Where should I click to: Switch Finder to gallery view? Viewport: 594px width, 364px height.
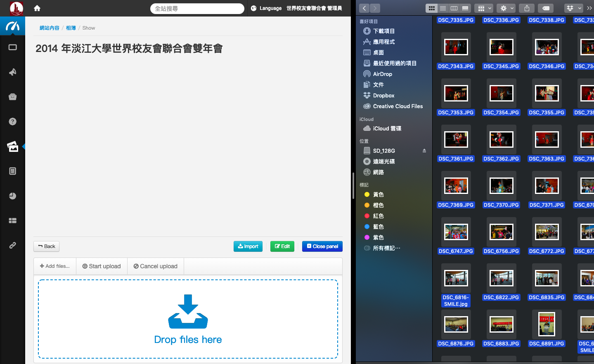point(465,8)
